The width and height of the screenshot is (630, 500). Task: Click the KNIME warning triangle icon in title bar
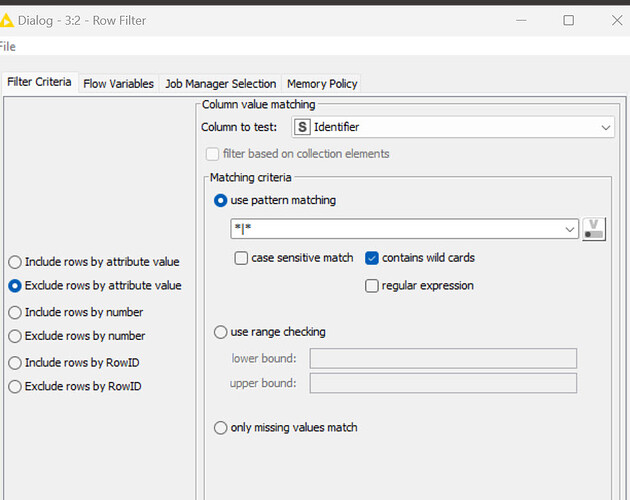tap(6, 20)
